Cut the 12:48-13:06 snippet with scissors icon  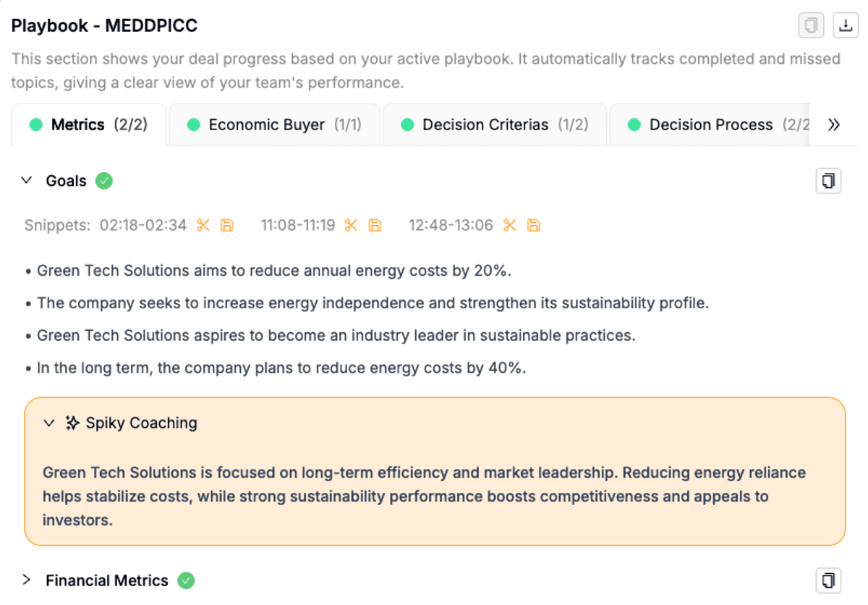pos(510,225)
